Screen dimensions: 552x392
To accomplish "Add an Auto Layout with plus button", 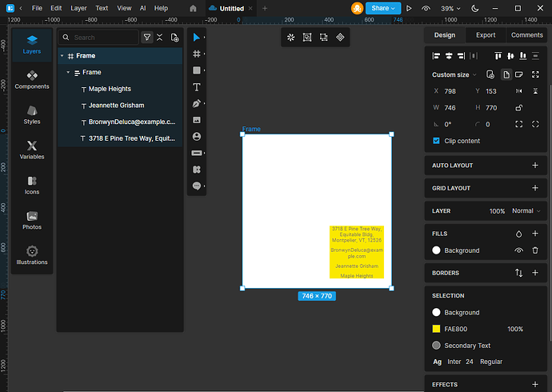I will click(x=535, y=166).
